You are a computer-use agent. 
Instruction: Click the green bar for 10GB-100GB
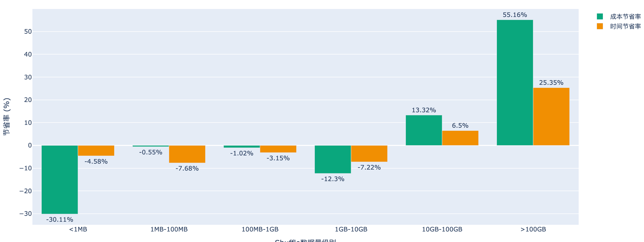424,130
